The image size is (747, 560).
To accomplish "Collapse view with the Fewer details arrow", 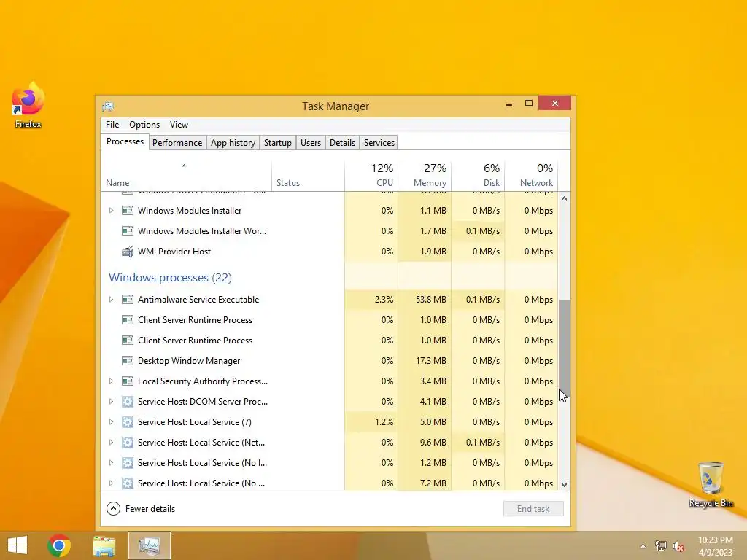I will point(113,509).
